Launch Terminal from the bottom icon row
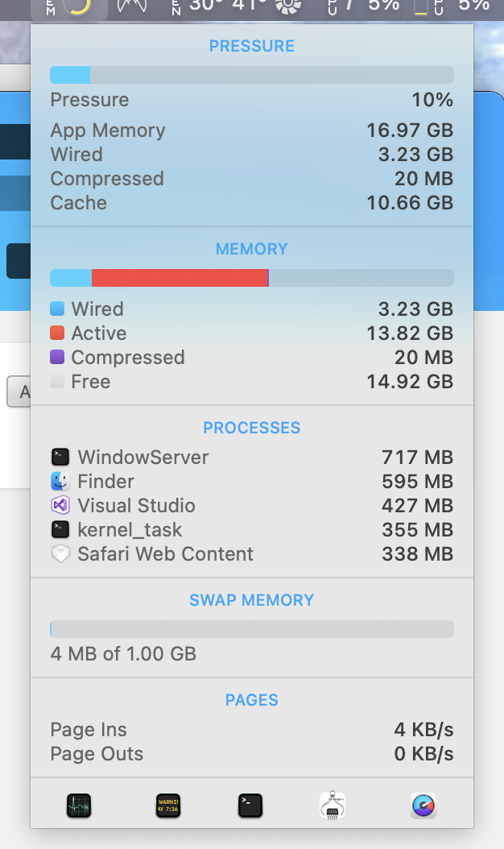504x849 pixels. [250, 806]
